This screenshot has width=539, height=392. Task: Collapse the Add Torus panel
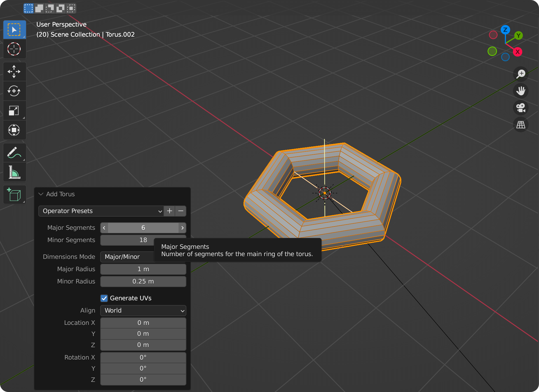(41, 194)
